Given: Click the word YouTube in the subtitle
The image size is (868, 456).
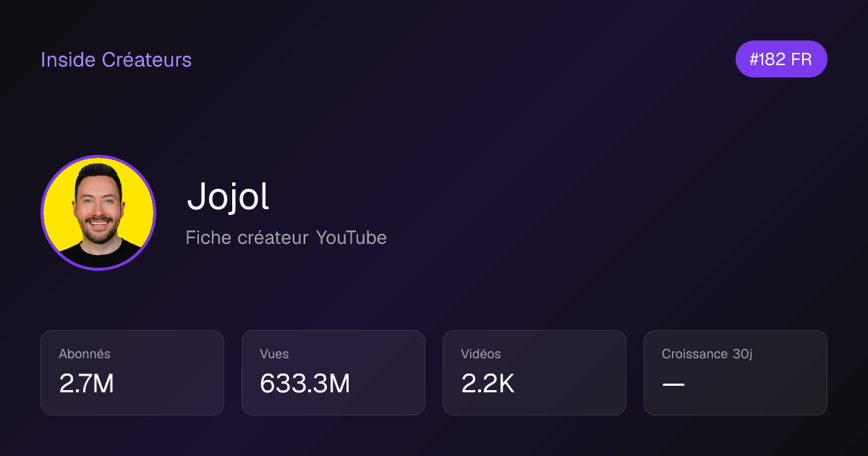Looking at the screenshot, I should [x=351, y=237].
